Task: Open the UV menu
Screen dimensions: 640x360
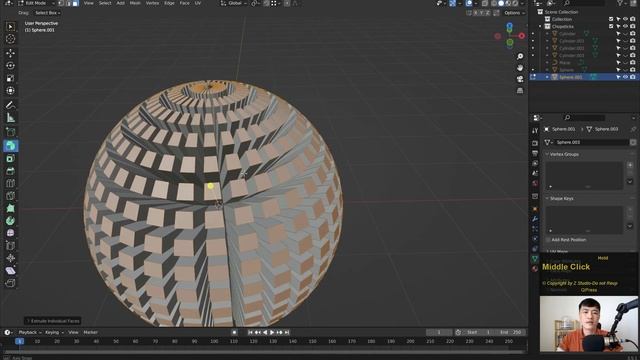Action: (198, 3)
